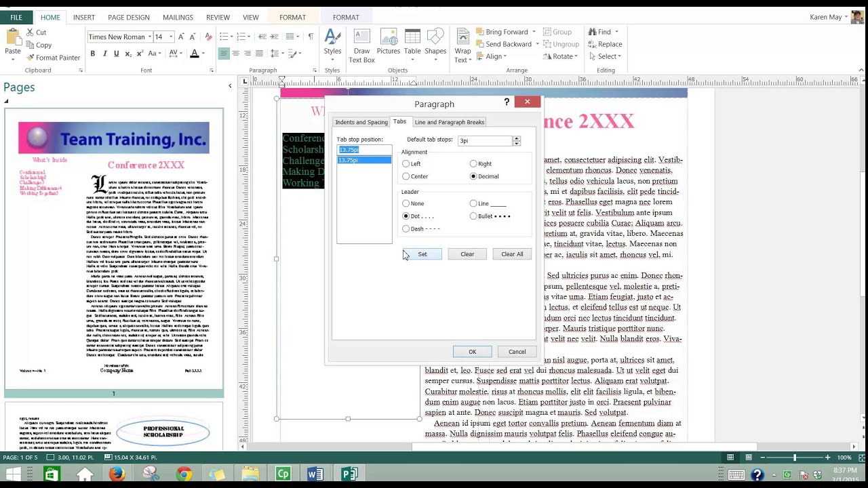Justify the text using ribbon icon
This screenshot has width=868, height=488.
259,54
